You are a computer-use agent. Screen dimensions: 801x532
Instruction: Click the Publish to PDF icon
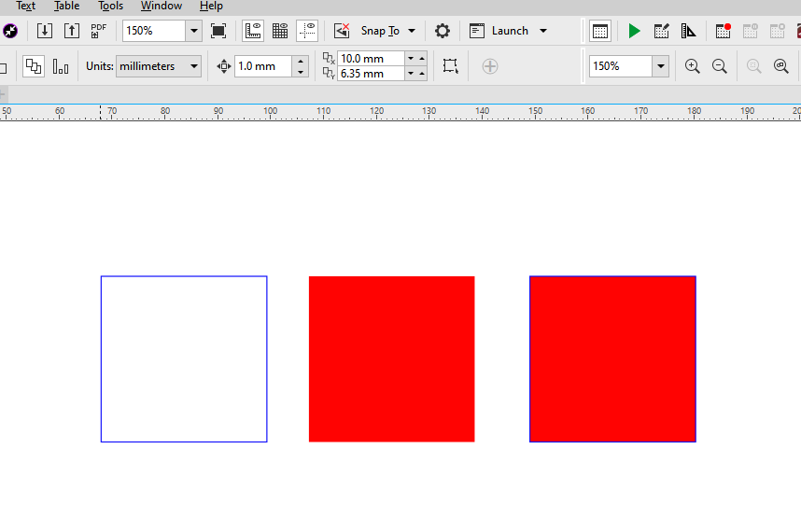pyautogui.click(x=99, y=31)
